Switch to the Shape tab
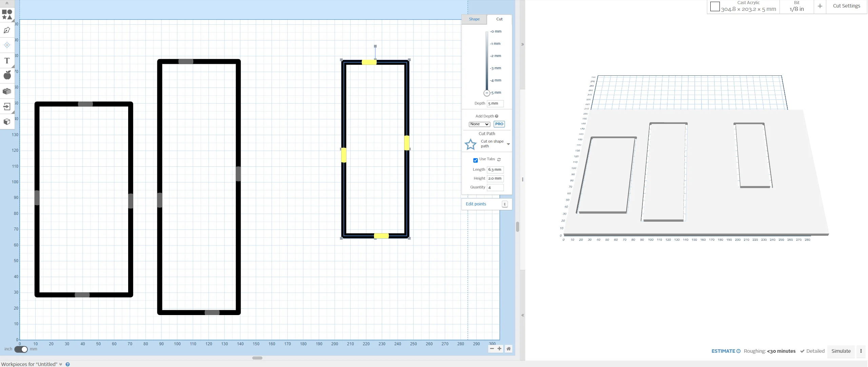This screenshot has width=868, height=367. [474, 19]
